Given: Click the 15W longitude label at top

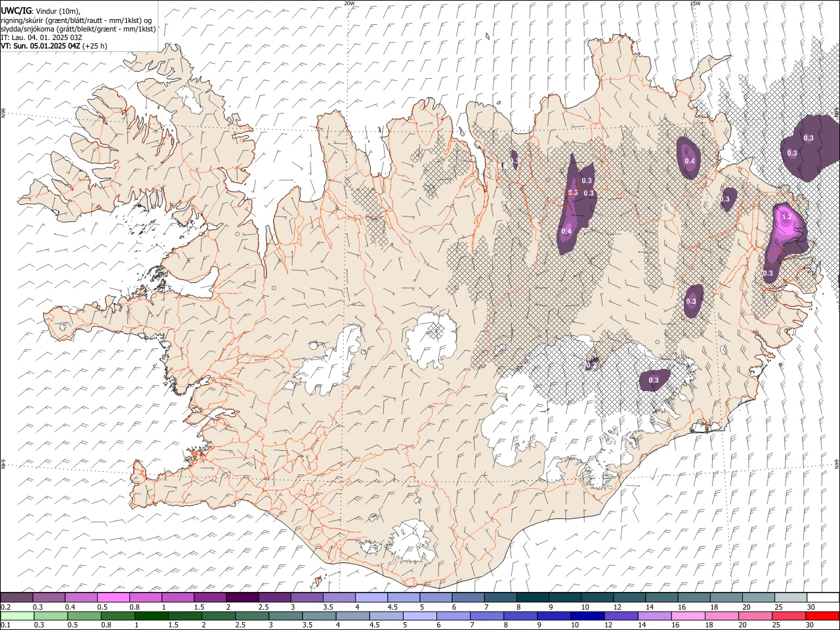Looking at the screenshot, I should [x=695, y=3].
